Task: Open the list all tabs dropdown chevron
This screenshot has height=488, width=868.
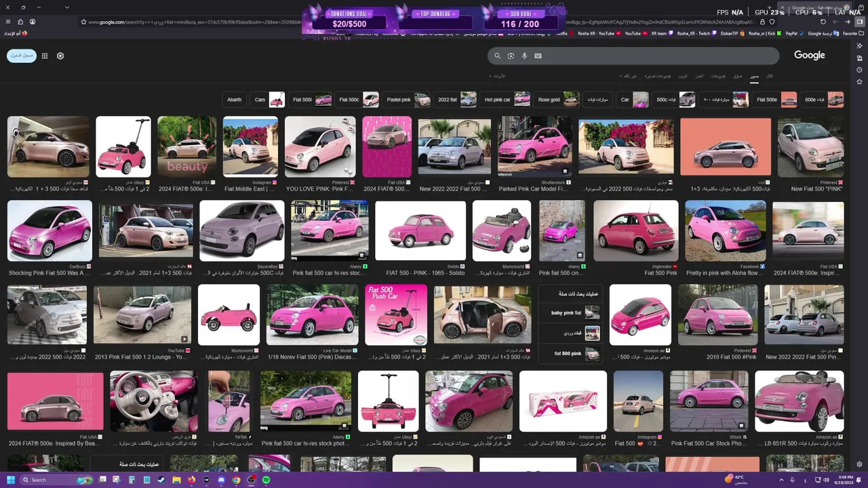Action: pyautogui.click(x=66, y=7)
